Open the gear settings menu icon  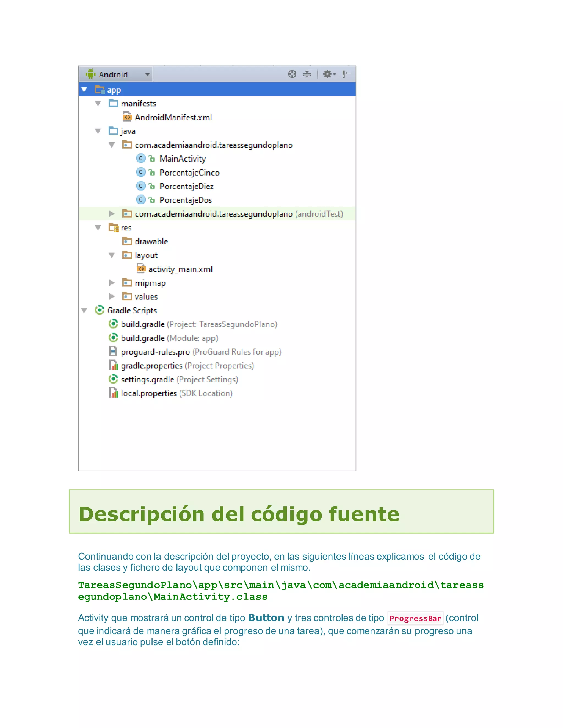pyautogui.click(x=329, y=74)
